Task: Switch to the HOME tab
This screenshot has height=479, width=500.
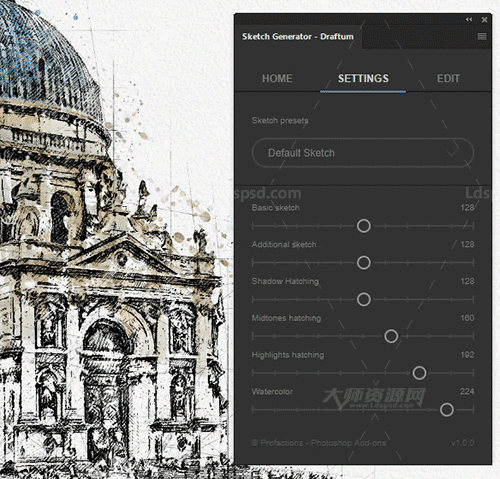Action: point(277,78)
